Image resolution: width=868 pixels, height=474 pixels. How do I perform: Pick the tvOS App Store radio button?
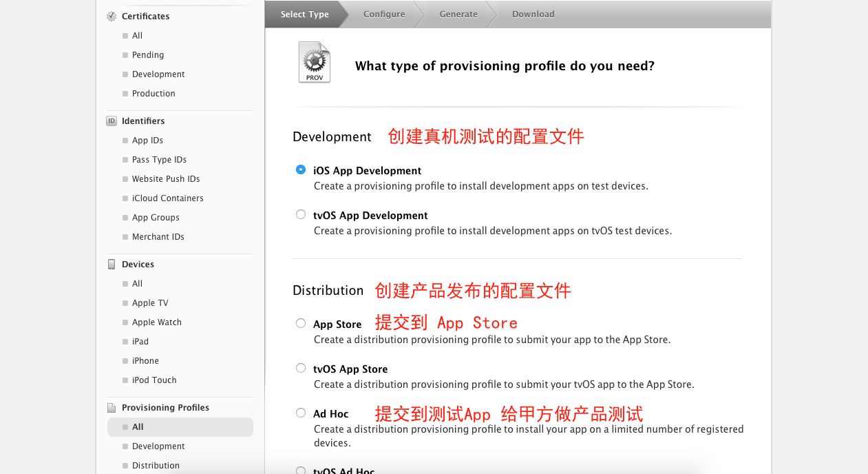click(x=301, y=368)
